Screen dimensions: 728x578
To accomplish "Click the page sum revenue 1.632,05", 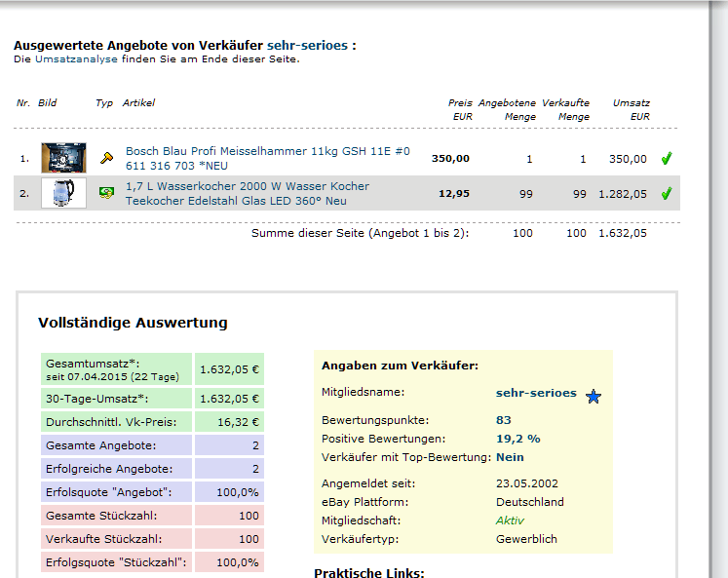I will pyautogui.click(x=623, y=233).
